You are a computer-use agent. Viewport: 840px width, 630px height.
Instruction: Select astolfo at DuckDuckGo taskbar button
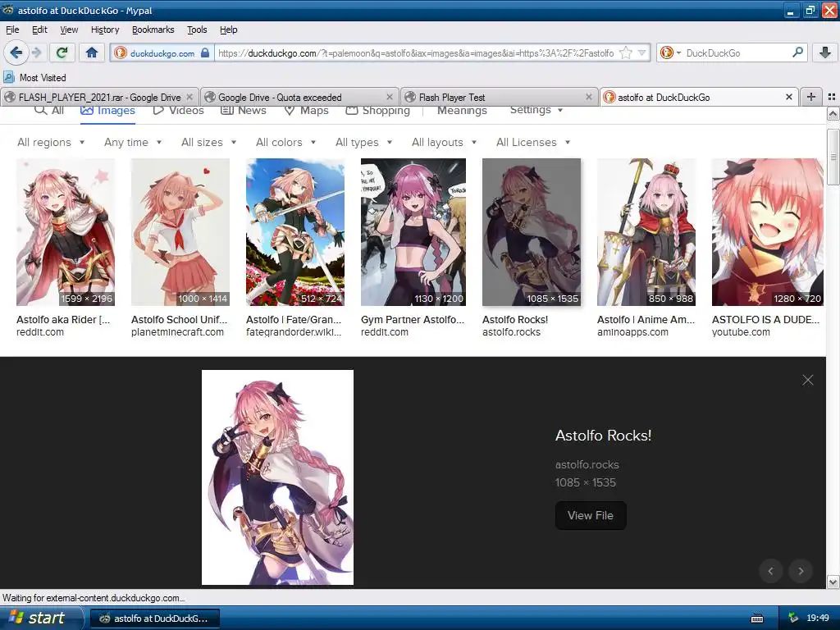coord(155,619)
